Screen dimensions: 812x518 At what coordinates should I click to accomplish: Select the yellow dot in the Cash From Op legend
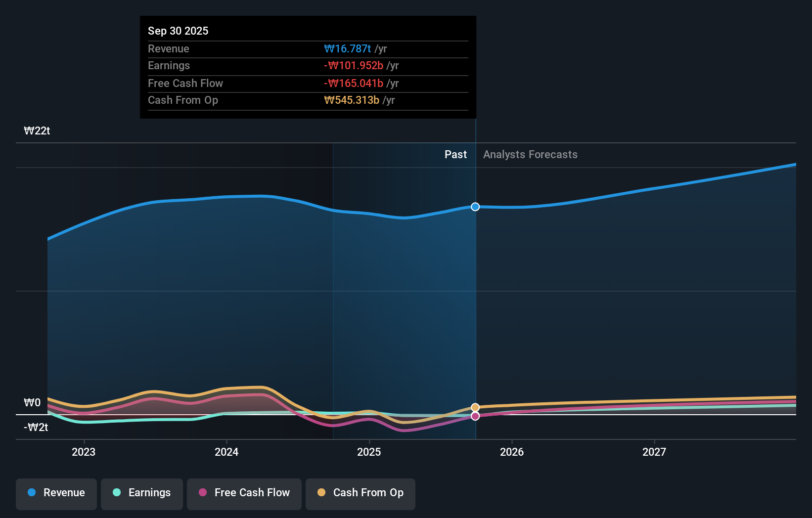321,493
